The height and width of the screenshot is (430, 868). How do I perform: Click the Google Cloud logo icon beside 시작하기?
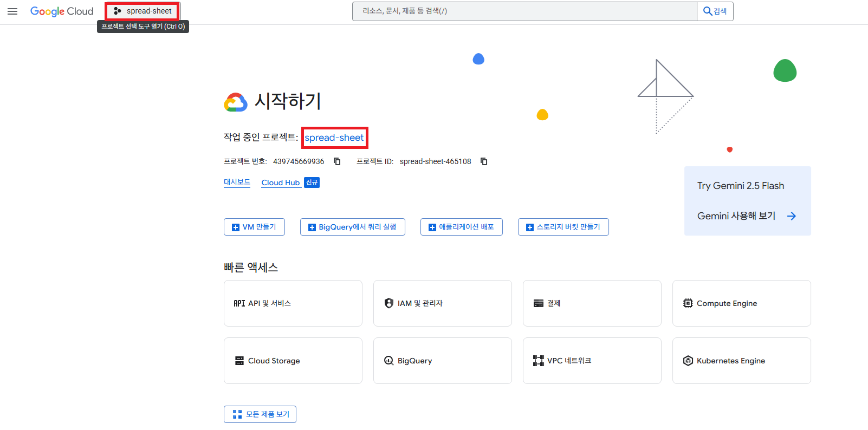pyautogui.click(x=236, y=102)
